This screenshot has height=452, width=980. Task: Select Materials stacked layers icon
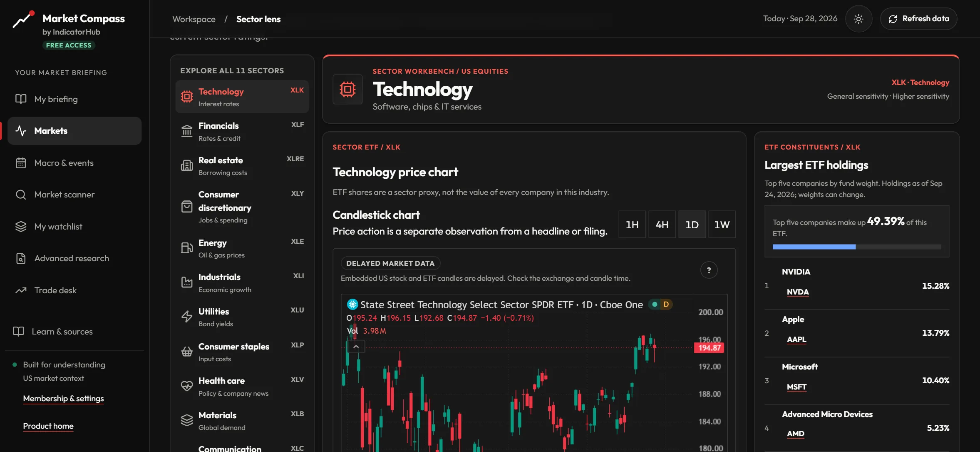[x=187, y=420]
